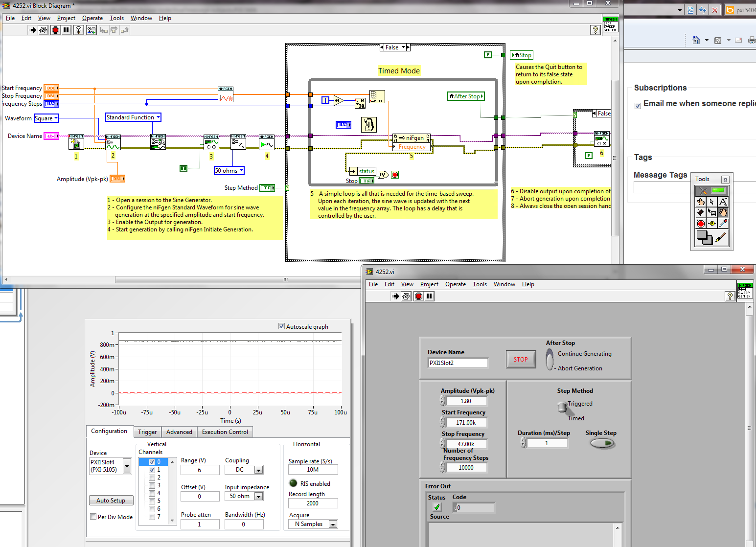
Task: Select Connect Wire spool tool
Action: pos(701,212)
